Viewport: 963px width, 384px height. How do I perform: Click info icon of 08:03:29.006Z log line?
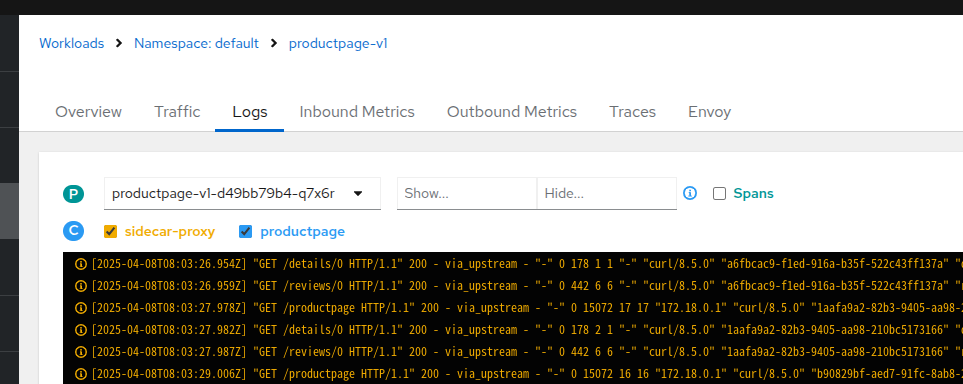pyautogui.click(x=80, y=374)
